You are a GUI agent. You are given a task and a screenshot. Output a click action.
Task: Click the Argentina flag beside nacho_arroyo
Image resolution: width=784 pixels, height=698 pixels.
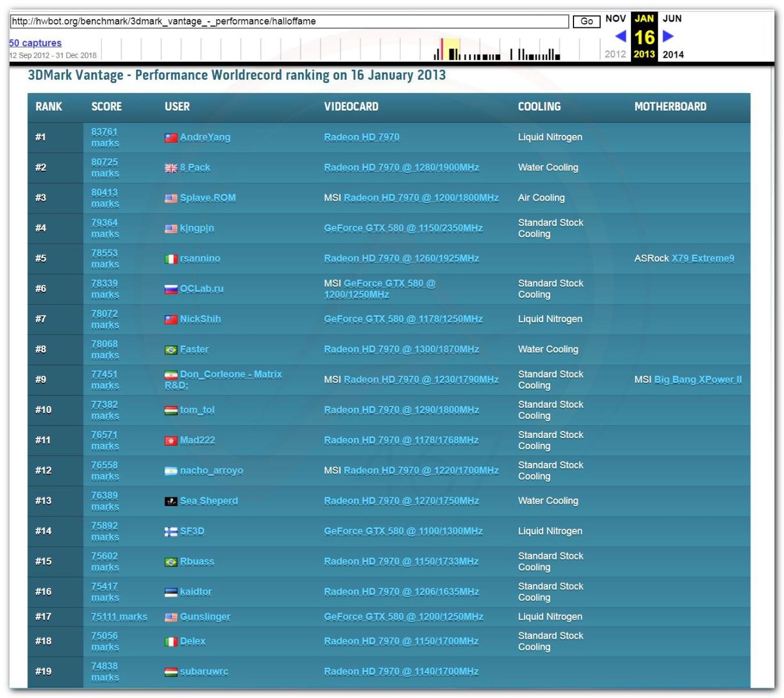click(x=170, y=471)
